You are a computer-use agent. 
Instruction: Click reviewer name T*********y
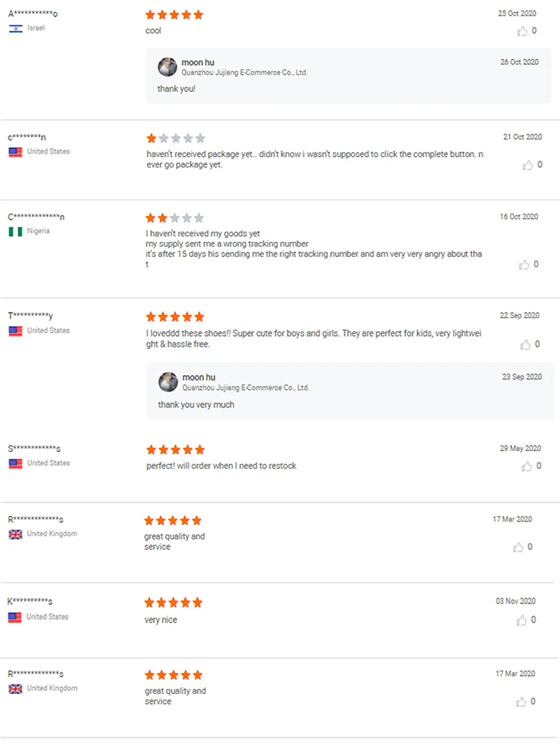[x=31, y=316]
